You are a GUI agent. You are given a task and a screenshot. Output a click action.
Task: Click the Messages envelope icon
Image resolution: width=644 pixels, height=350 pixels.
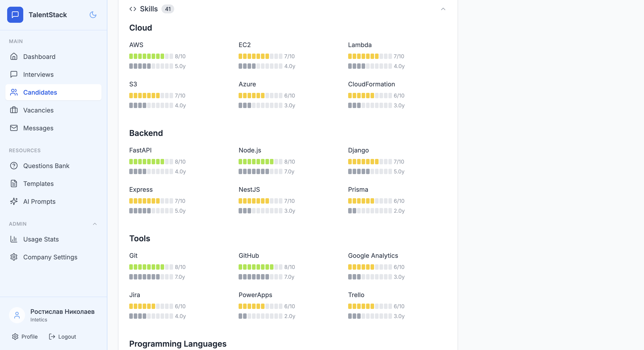pos(14,128)
